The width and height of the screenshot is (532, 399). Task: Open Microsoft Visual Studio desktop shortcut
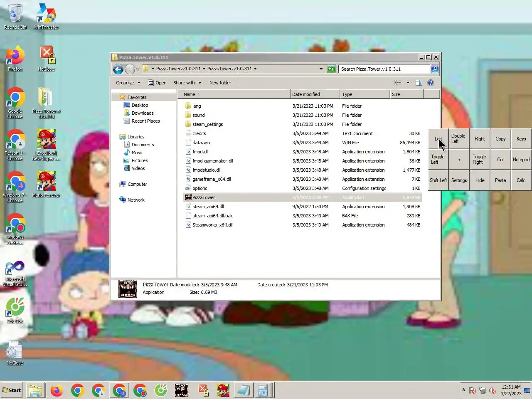click(15, 273)
